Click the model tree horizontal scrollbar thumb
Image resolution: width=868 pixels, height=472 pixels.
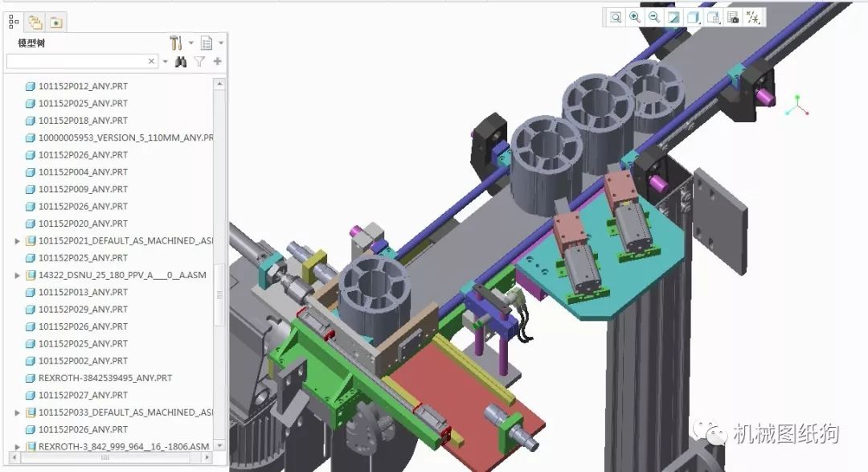point(105,458)
